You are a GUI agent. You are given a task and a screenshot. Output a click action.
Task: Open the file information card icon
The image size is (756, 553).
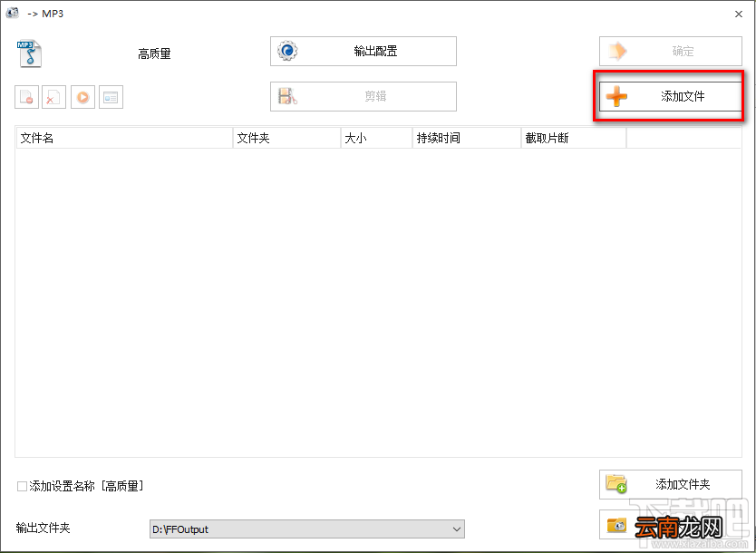pos(111,97)
